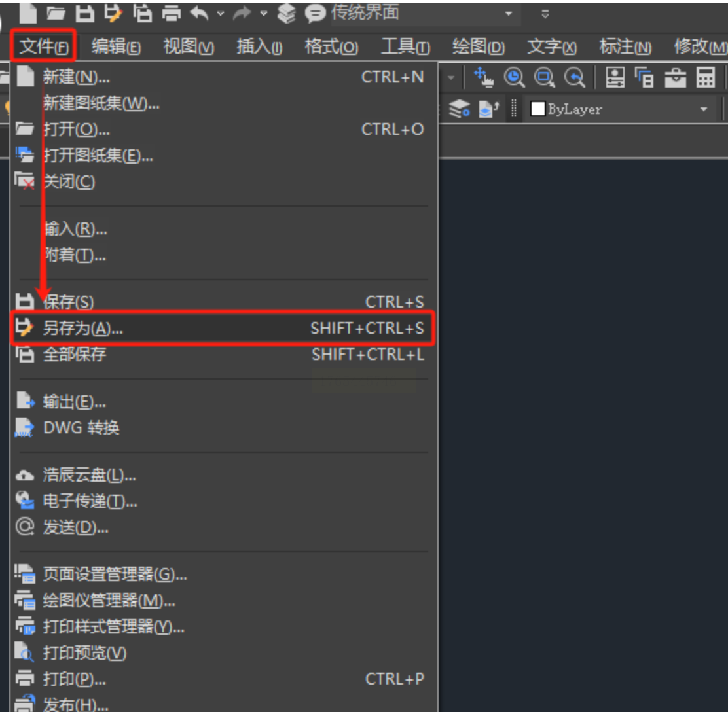Click the Open folder icon in quick access toolbar
The image size is (728, 712).
click(56, 13)
